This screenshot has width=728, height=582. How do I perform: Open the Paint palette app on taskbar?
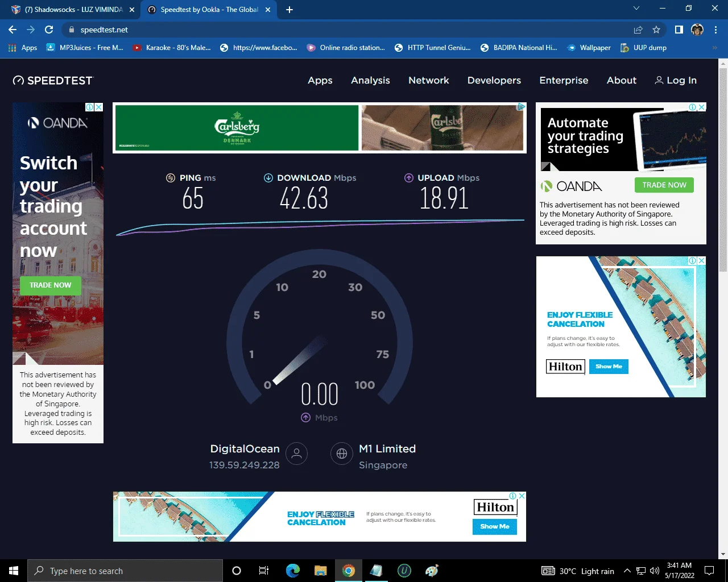click(432, 571)
